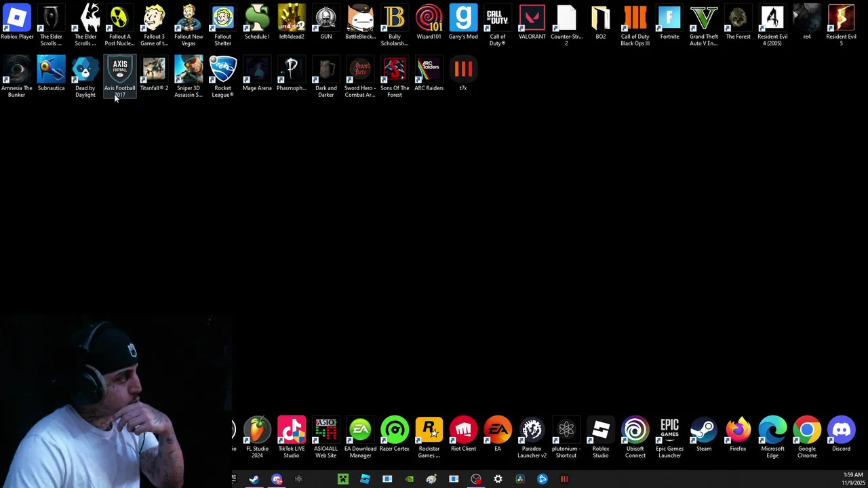Image resolution: width=868 pixels, height=488 pixels.
Task: Open the re4 desktop shortcut
Action: point(807,23)
